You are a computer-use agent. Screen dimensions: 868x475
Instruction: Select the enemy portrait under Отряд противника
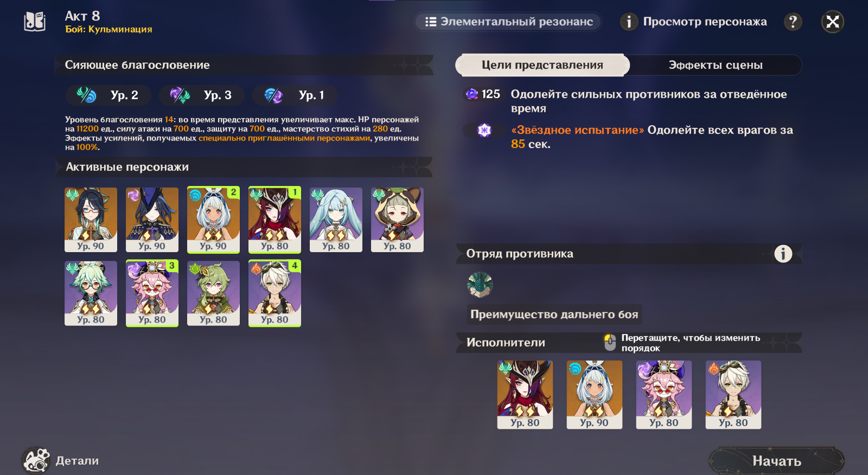click(x=480, y=284)
